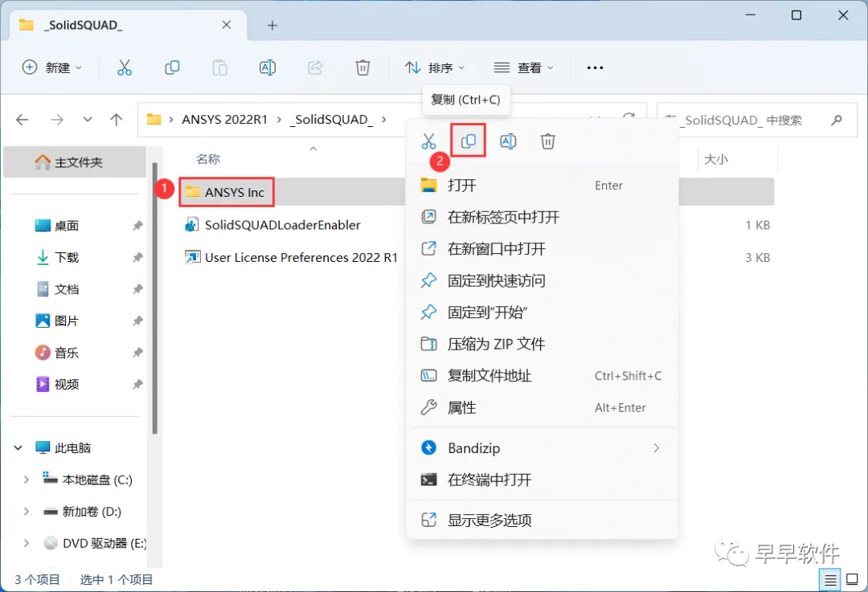Select 显示更多选项

[542, 520]
